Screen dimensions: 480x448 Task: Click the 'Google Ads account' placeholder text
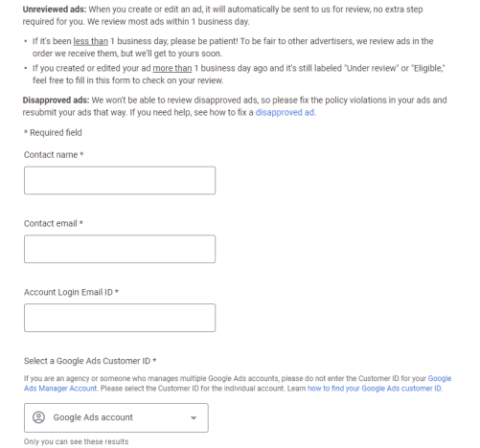[x=93, y=417]
